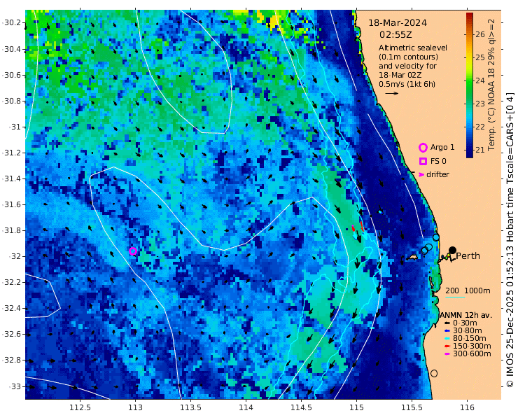Click the magenta Argo circle in the legend
Screen dimensions: 518x420
tap(423, 148)
